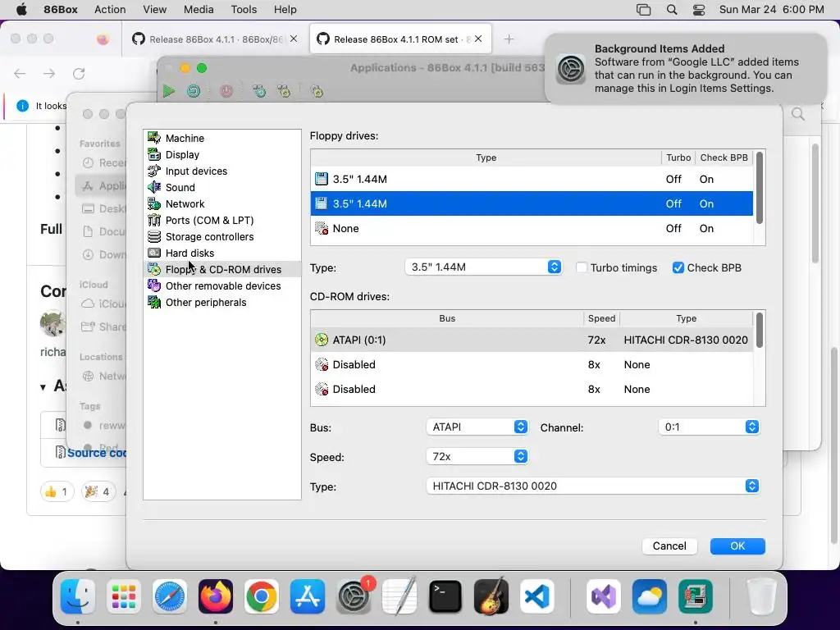Open the Tools menu

click(x=244, y=10)
